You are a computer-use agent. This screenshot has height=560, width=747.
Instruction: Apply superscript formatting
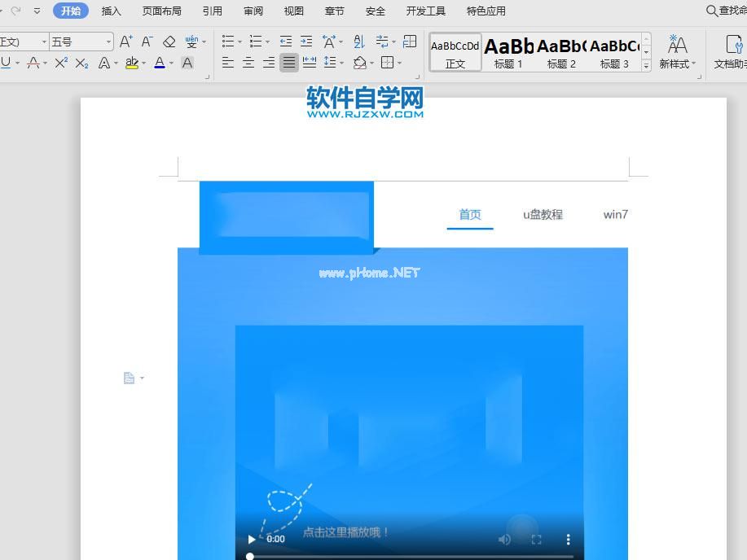click(61, 63)
